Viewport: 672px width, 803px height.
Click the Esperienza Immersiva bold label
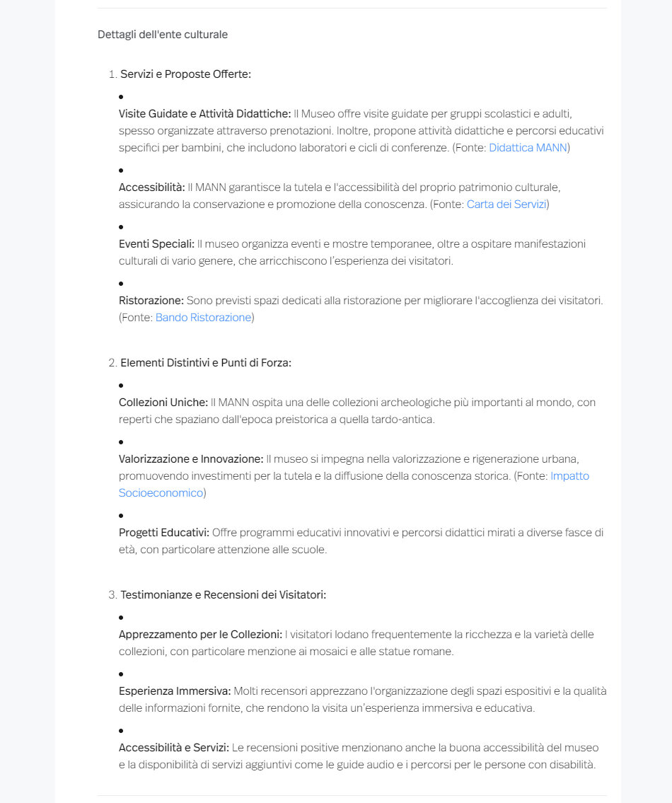pos(175,691)
